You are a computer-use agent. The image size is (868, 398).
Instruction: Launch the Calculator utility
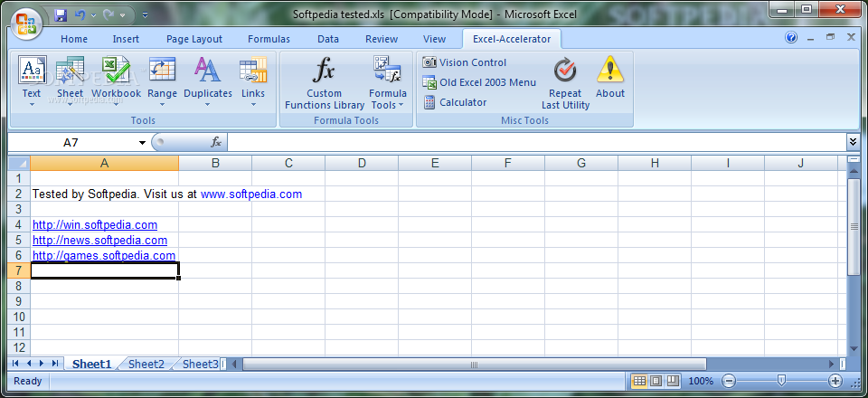point(455,102)
